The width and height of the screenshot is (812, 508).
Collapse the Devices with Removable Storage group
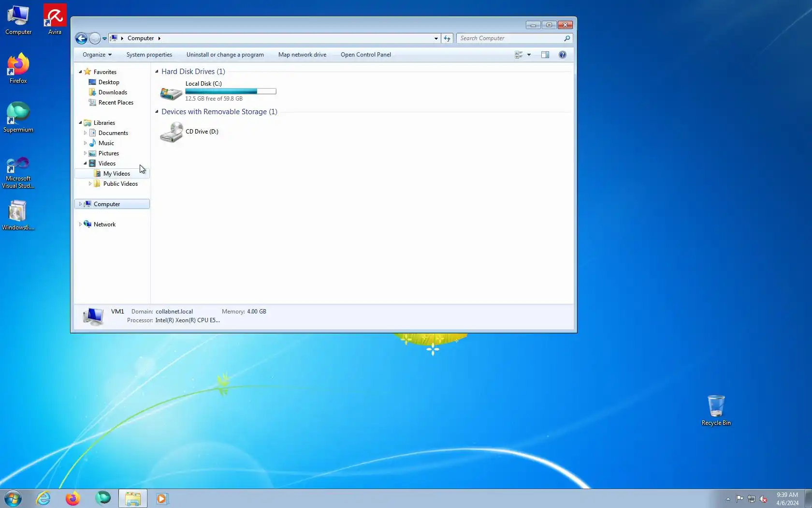pyautogui.click(x=157, y=112)
